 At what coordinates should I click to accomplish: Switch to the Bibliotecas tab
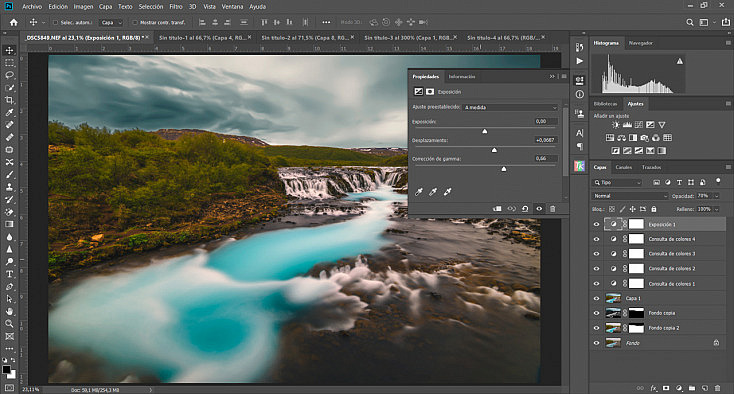pos(605,104)
